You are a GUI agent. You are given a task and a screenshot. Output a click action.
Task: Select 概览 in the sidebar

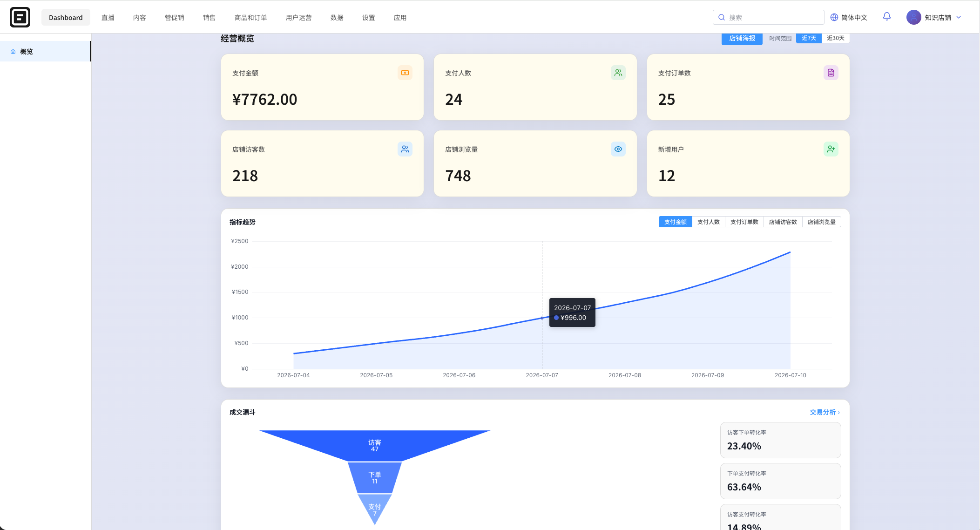click(x=45, y=51)
